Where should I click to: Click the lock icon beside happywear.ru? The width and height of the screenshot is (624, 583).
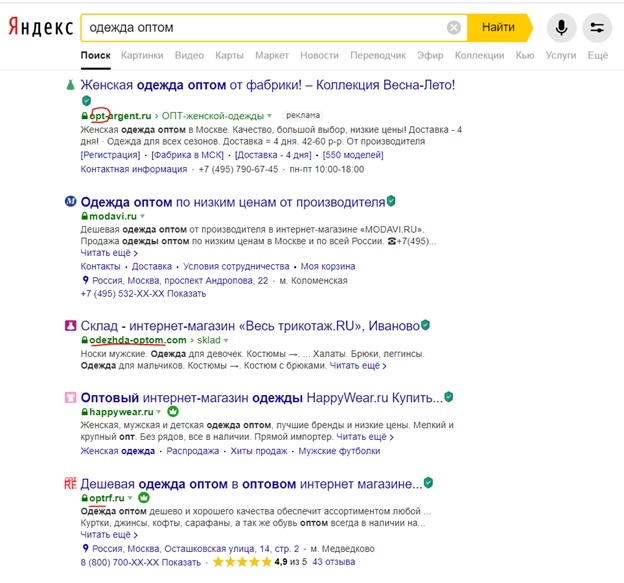tap(84, 411)
